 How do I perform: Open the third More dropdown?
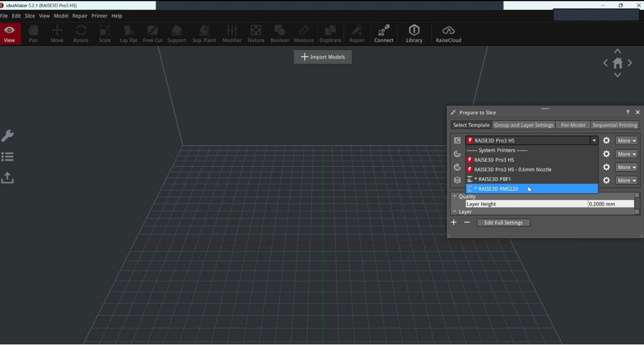627,167
